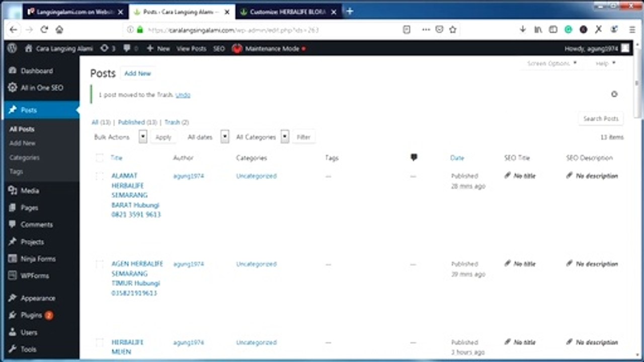The width and height of the screenshot is (644, 362).
Task: Click the Apply button
Action: pos(163,137)
